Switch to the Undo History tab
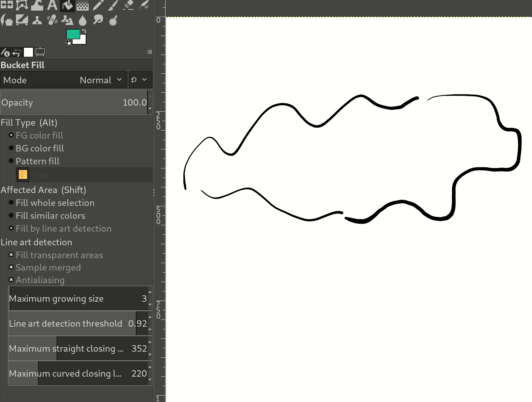The height and width of the screenshot is (402, 532). 16,52
